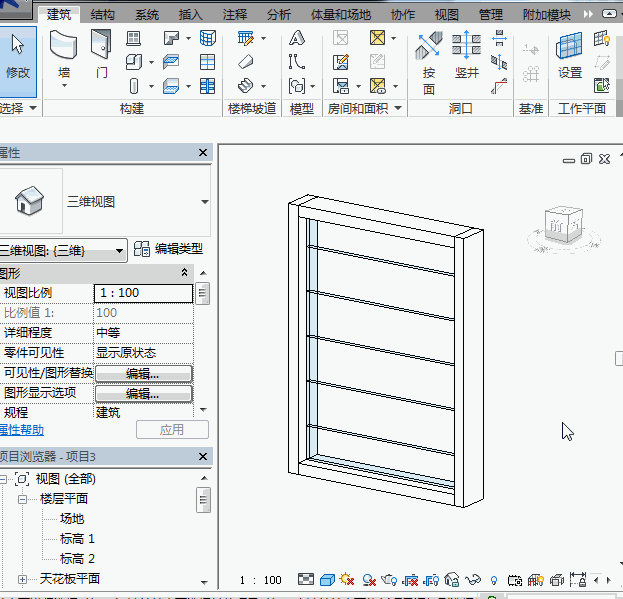The image size is (623, 599).
Task: Click 编辑 button for 可见性/图形替换
Action: 143,373
